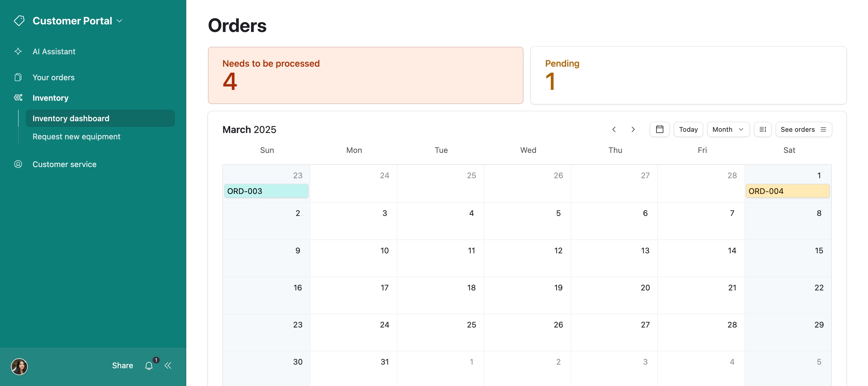Viewport: 868px width, 386px height.
Task: Click the Today button
Action: 688,129
